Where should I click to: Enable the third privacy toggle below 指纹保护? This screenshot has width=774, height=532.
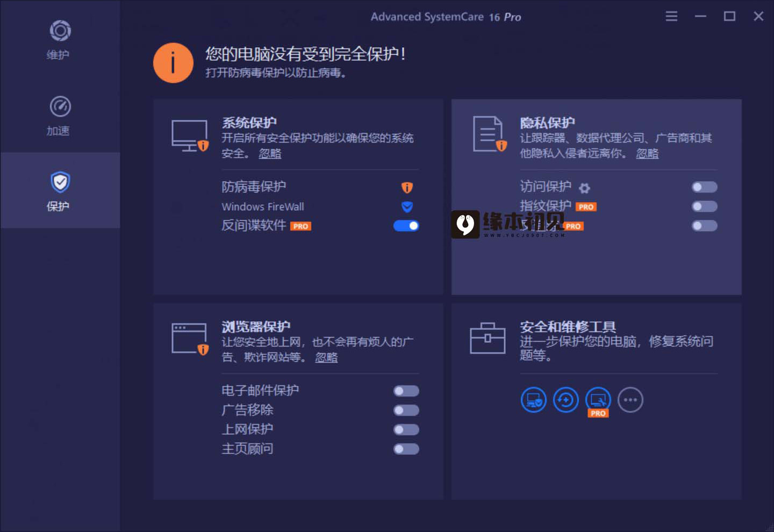704,226
